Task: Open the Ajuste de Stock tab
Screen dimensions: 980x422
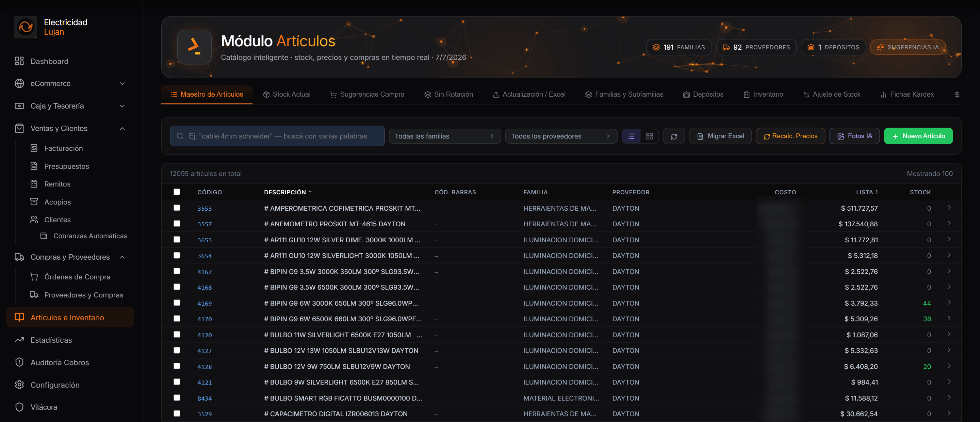Action: [832, 94]
